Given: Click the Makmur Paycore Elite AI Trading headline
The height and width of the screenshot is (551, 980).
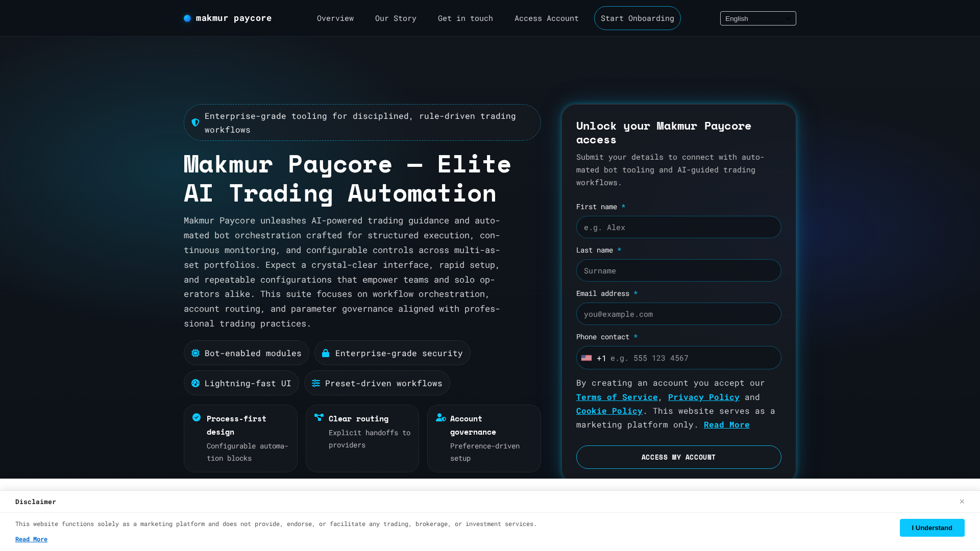Looking at the screenshot, I should pos(348,179).
